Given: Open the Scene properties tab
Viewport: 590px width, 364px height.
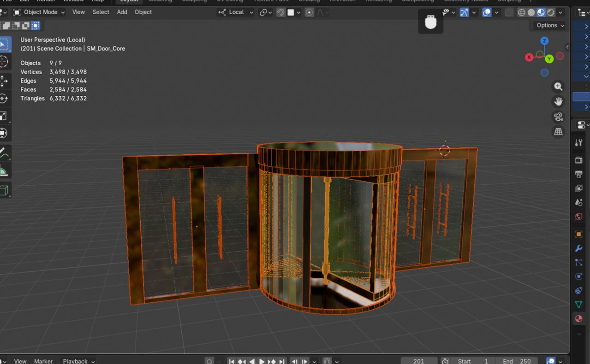Looking at the screenshot, I should tap(579, 202).
